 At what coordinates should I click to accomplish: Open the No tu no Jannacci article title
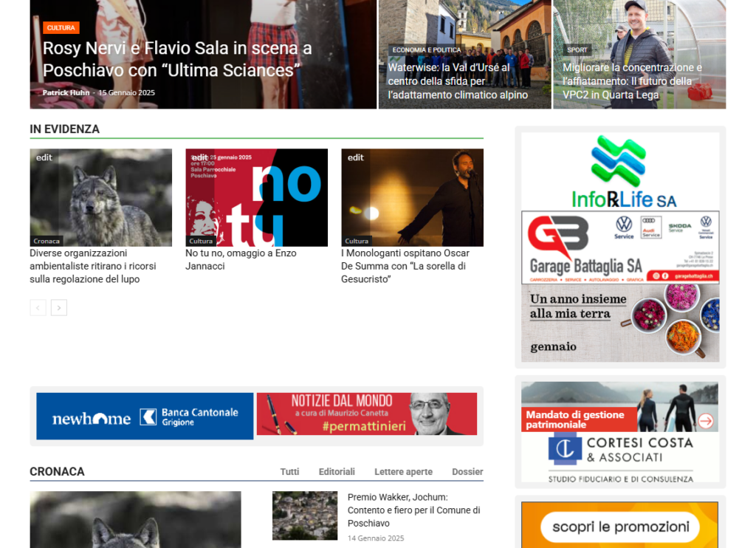(241, 259)
